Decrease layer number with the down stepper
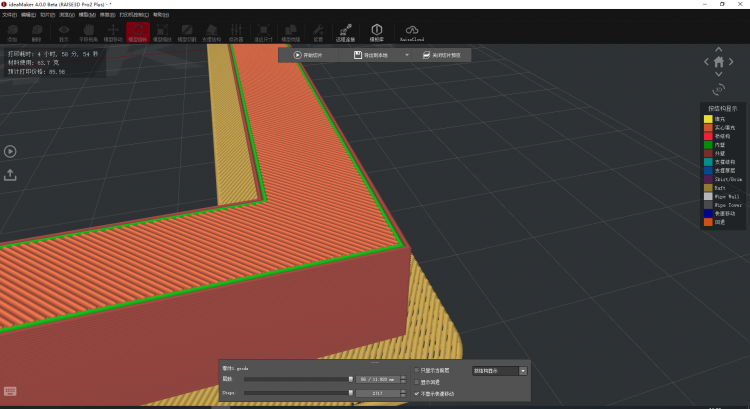Screen dimensions: 750x409 pos(403,381)
